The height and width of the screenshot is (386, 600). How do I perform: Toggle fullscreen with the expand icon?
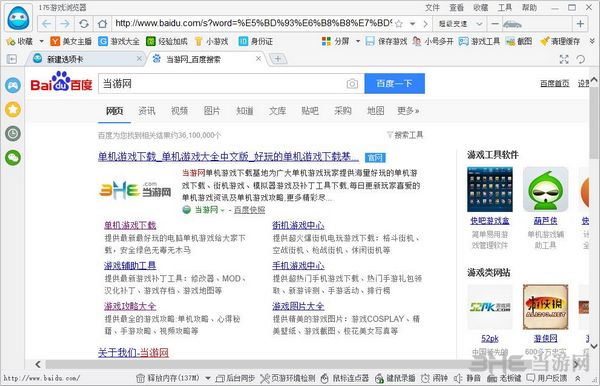(x=564, y=59)
